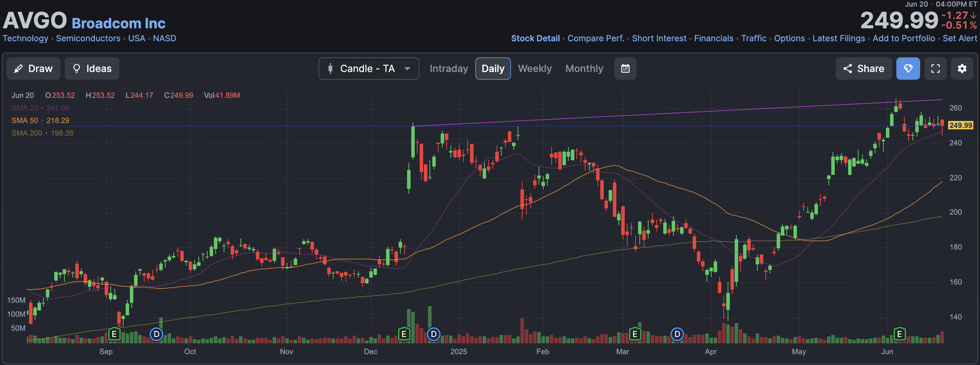The width and height of the screenshot is (980, 365).
Task: Open the Latest Filings link
Action: tap(839, 38)
